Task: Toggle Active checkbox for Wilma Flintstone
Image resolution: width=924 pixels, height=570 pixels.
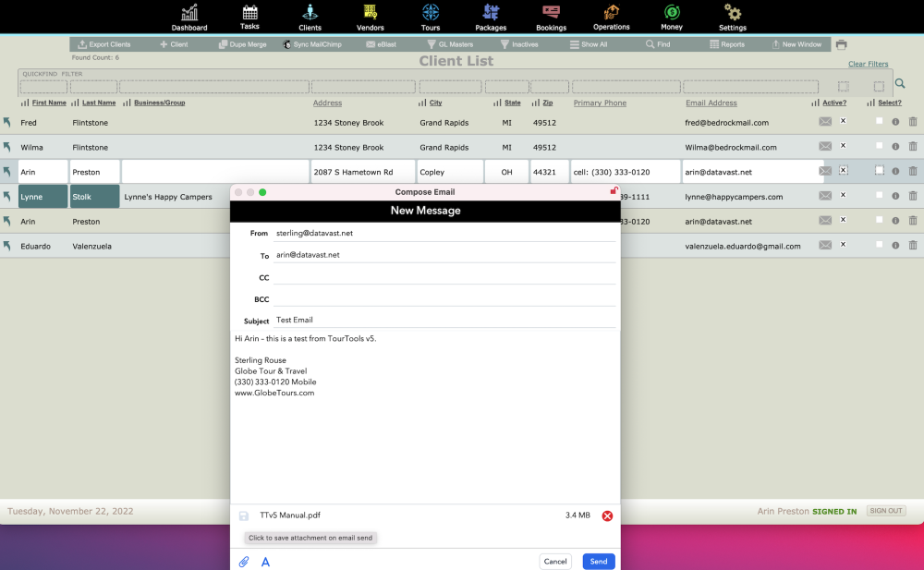Action: coord(843,146)
